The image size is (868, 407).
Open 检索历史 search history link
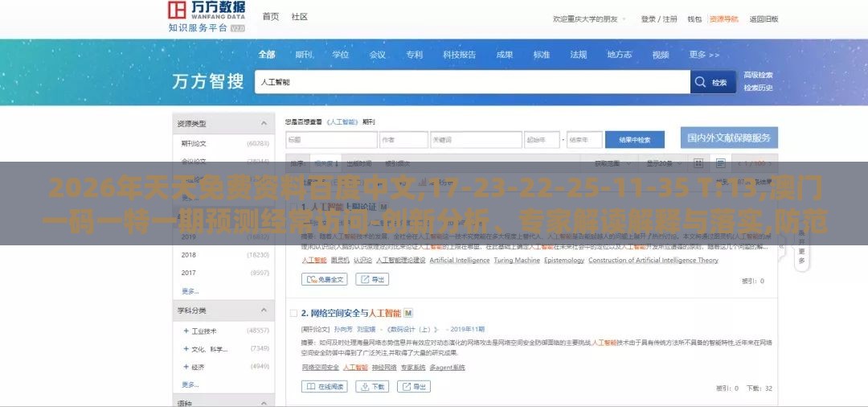[759, 88]
